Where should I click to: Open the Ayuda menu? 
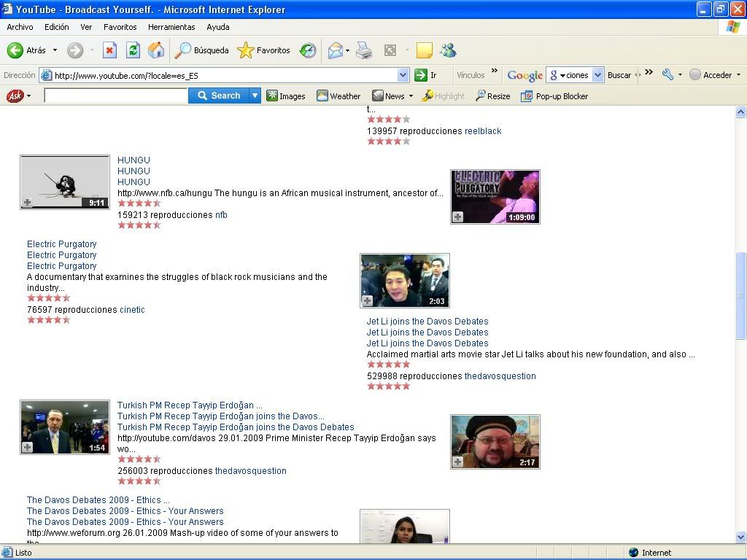(217, 27)
